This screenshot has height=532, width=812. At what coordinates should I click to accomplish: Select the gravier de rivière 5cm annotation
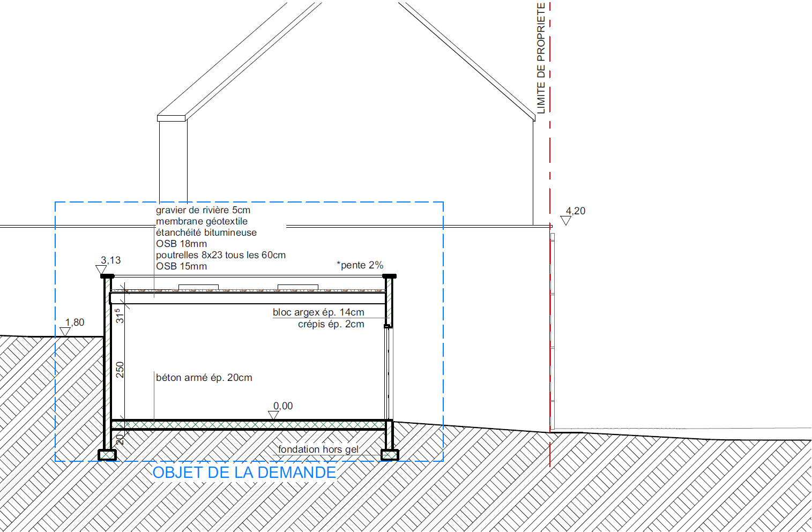pyautogui.click(x=203, y=210)
